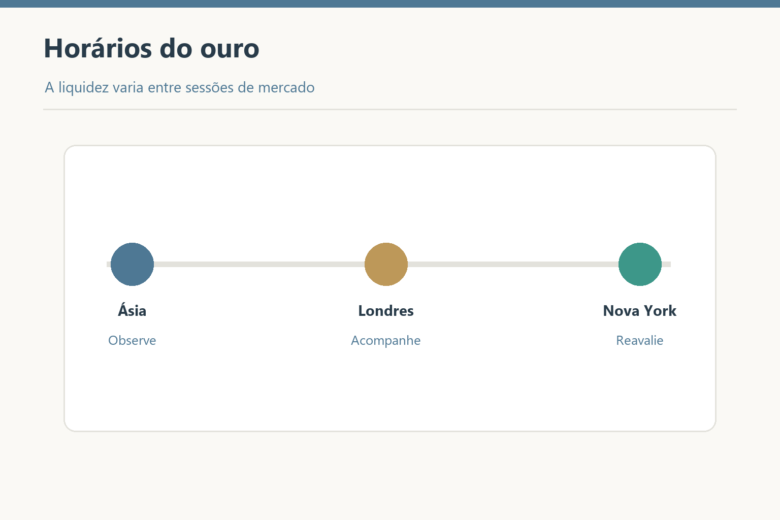Click the subtitle 'A liquidez varia entre sessões de mercado'
The width and height of the screenshot is (780, 520).
[180, 88]
